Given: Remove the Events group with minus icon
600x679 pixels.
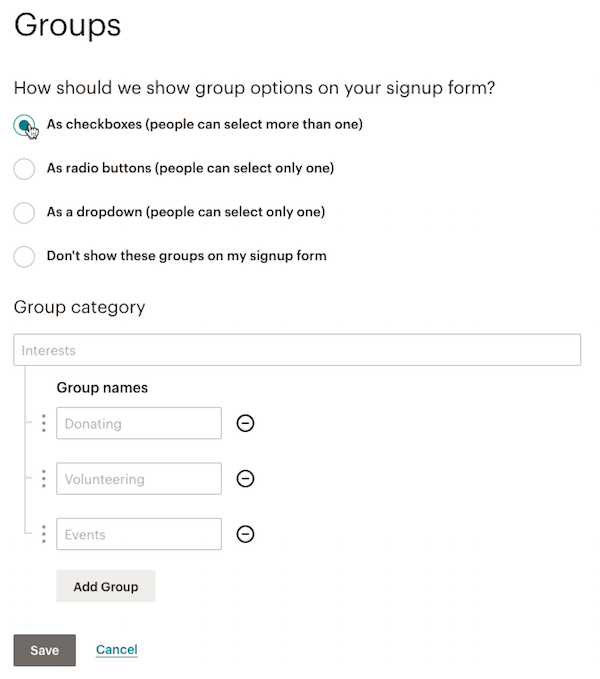Looking at the screenshot, I should pyautogui.click(x=245, y=534).
